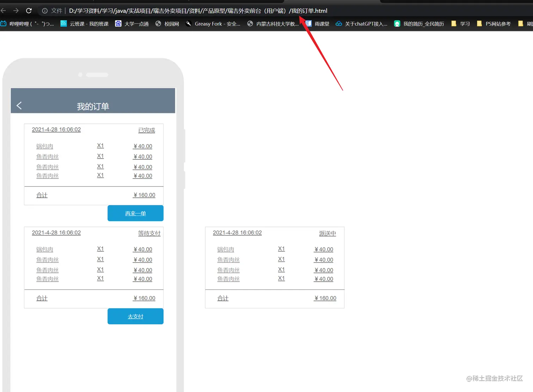Image resolution: width=533 pixels, height=392 pixels.
Task: Click the Baidu paw favicon of 大学一点通
Action: coord(118,24)
